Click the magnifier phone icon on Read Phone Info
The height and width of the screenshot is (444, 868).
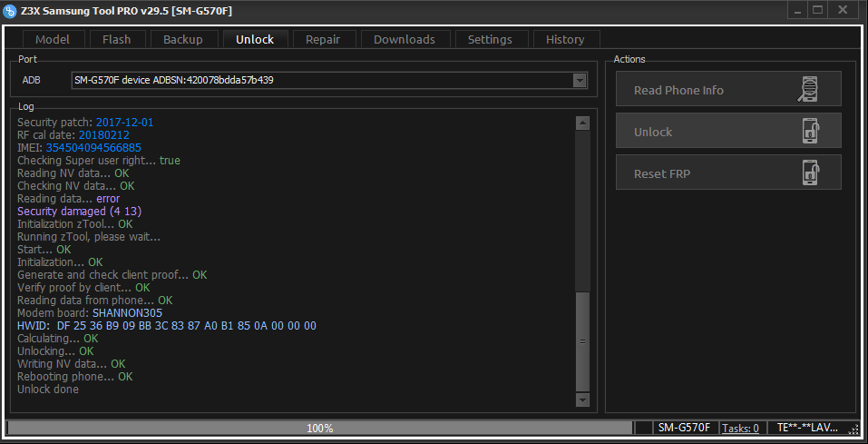[x=808, y=90]
